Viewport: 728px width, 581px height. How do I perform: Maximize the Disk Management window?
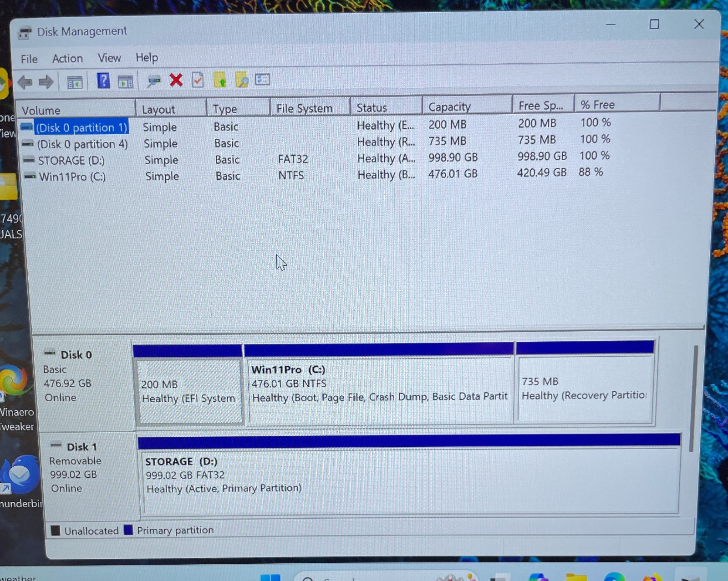point(654,24)
